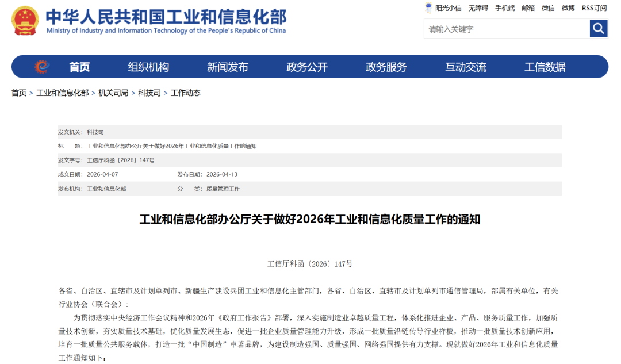
Task: Focus the keyword search input field
Action: coord(507,29)
